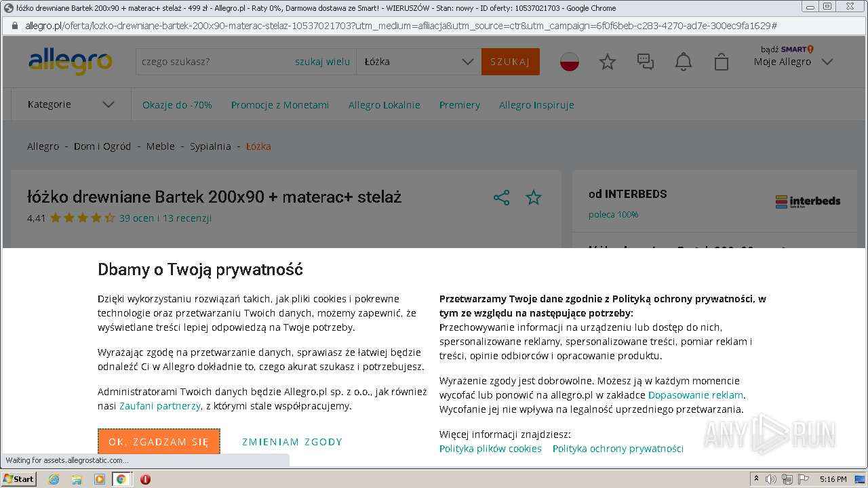Open network icon in system tray

[787, 479]
